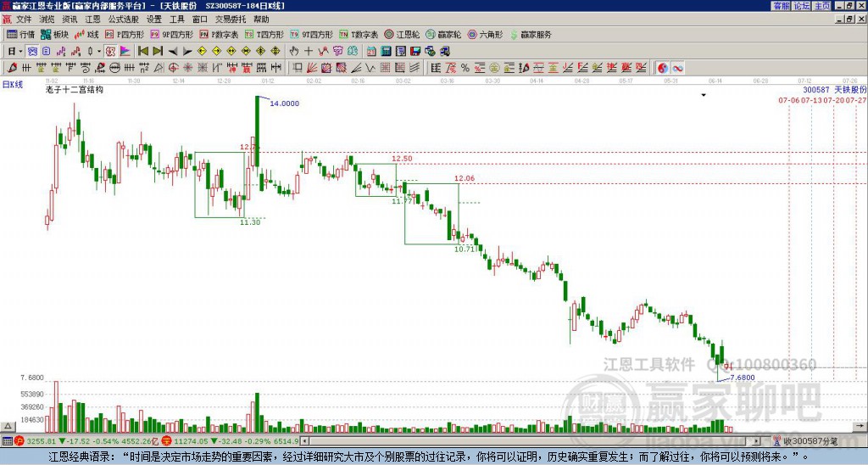Open the 江恩轮 tool
This screenshot has width=868, height=465.
point(402,34)
